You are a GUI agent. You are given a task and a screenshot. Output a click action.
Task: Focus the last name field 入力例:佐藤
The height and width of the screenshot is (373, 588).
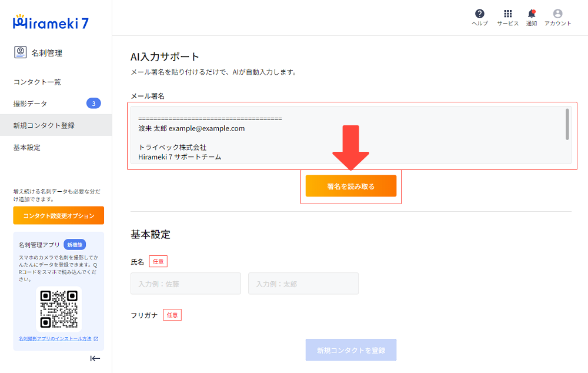pyautogui.click(x=186, y=284)
